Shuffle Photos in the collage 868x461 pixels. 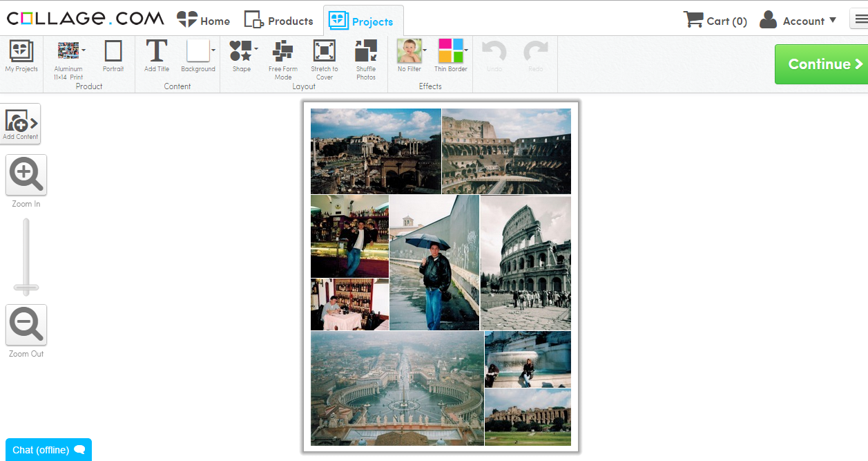click(366, 59)
